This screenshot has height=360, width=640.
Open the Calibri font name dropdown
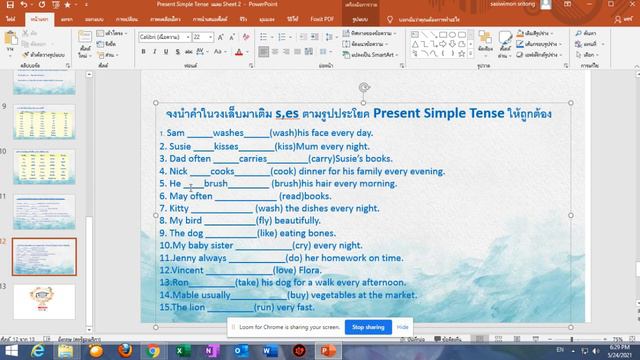tap(188, 37)
